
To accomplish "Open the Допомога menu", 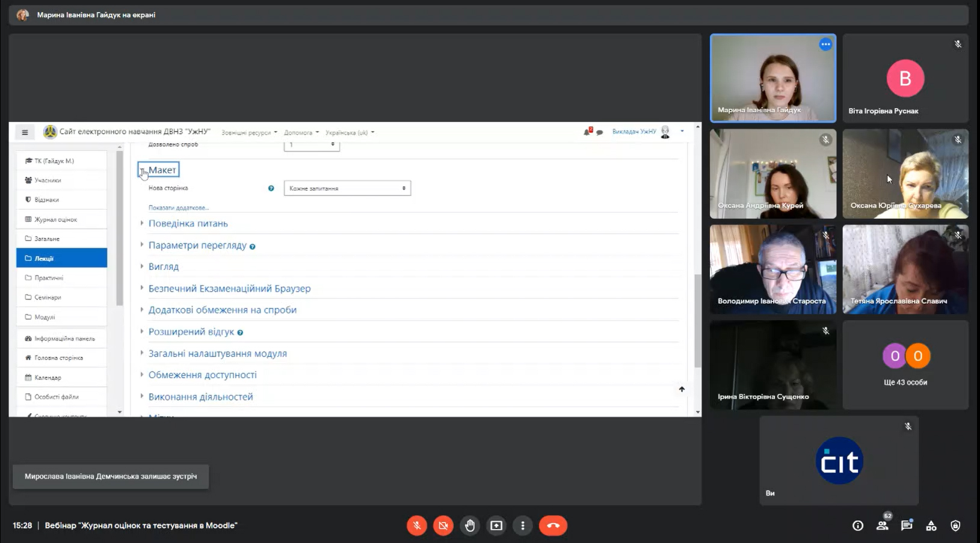I will (x=301, y=133).
